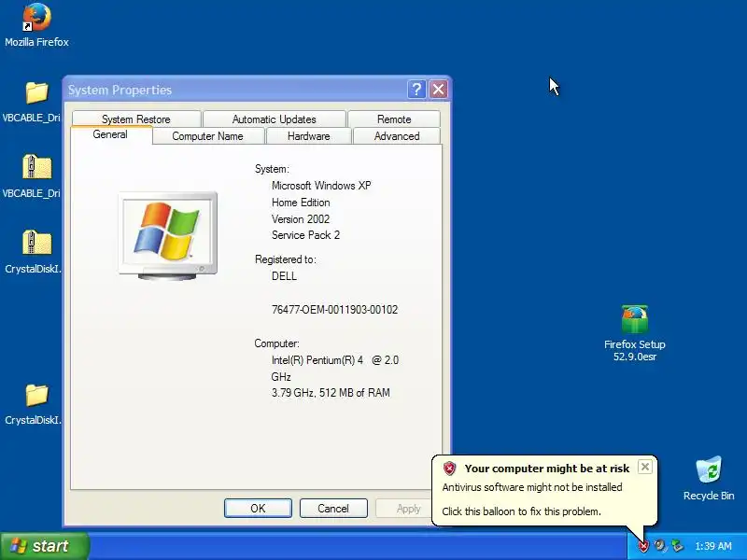Click the product ID 76477-OEM-0011903-00102
The height and width of the screenshot is (560, 747).
[x=334, y=310]
